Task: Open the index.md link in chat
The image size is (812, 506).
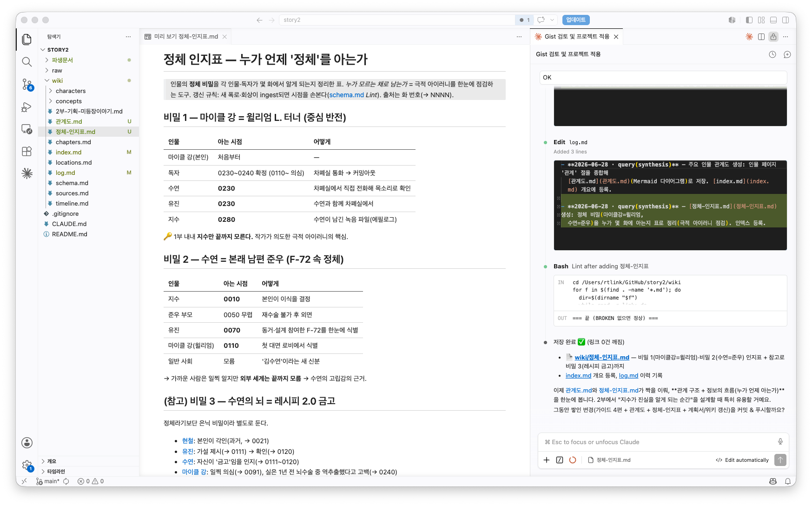Action: (x=578, y=375)
